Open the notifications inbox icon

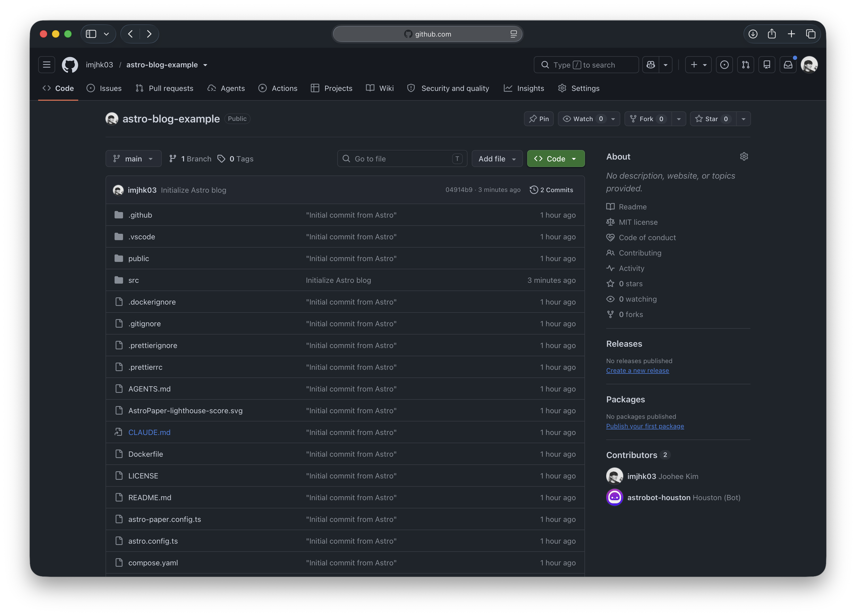pos(788,65)
